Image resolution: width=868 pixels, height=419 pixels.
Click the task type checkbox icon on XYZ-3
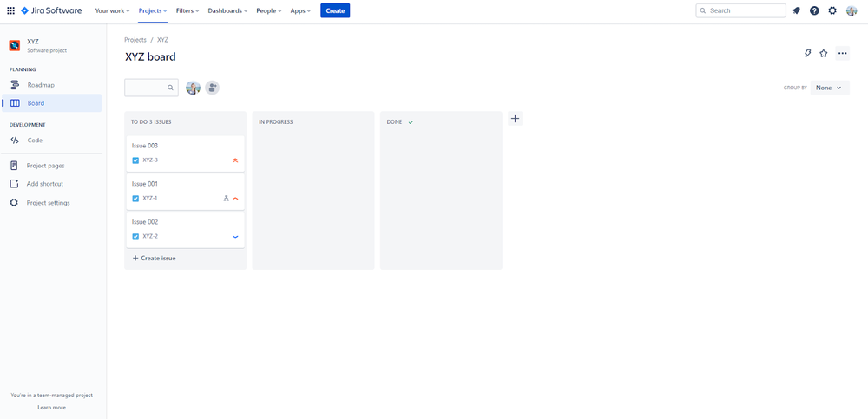coord(135,160)
